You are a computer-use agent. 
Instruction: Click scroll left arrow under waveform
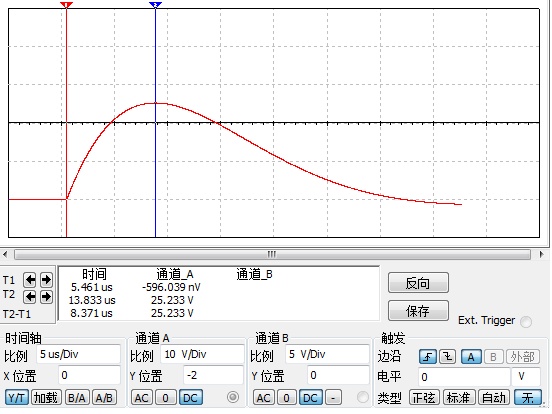[5, 254]
